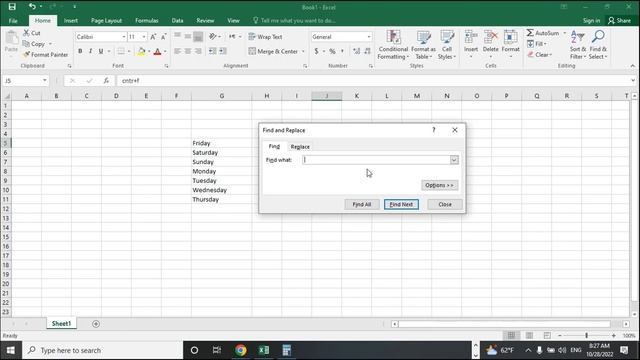Open the File tab
The height and width of the screenshot is (360, 640).
point(13,20)
